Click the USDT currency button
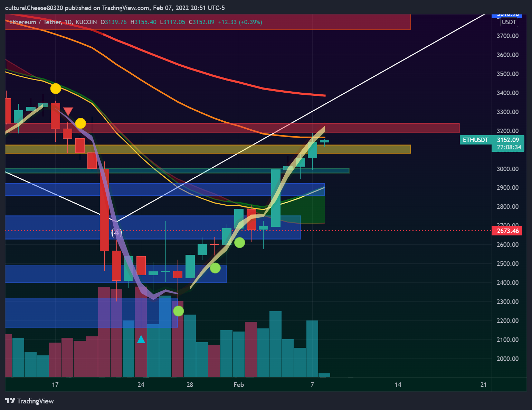The image size is (532, 410). pyautogui.click(x=509, y=22)
